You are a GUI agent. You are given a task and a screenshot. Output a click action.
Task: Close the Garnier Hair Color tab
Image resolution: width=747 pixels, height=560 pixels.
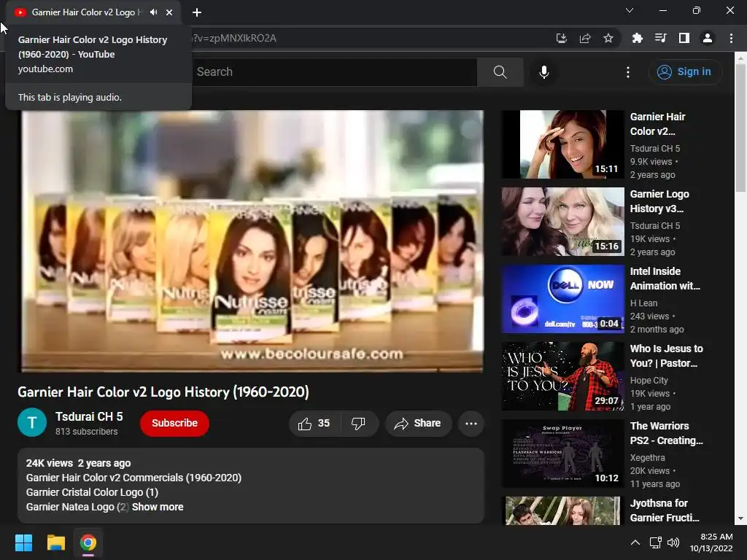169,12
